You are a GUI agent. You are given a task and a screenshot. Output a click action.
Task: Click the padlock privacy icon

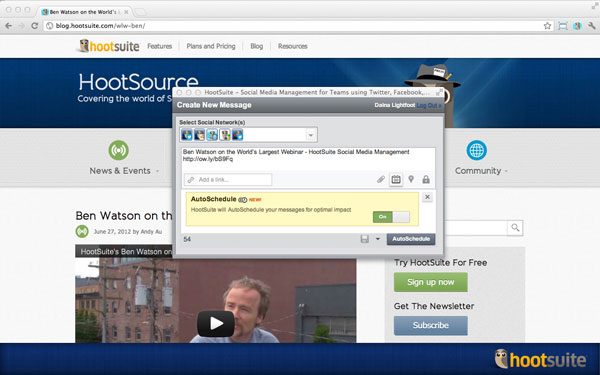click(x=426, y=179)
